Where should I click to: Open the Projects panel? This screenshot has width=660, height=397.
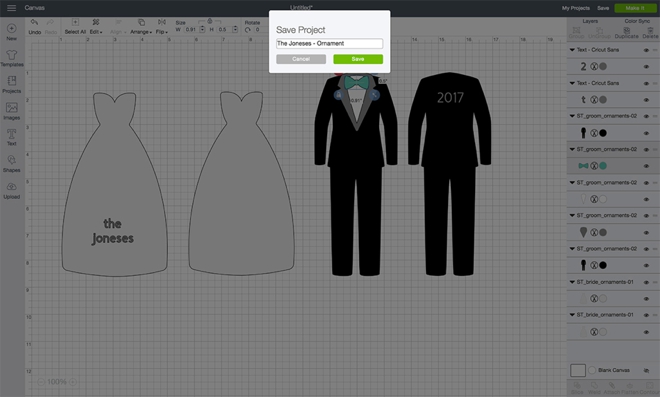pos(11,85)
